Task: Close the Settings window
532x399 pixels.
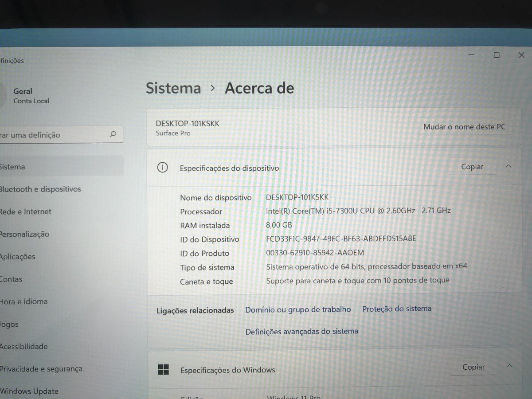Action: [521, 55]
